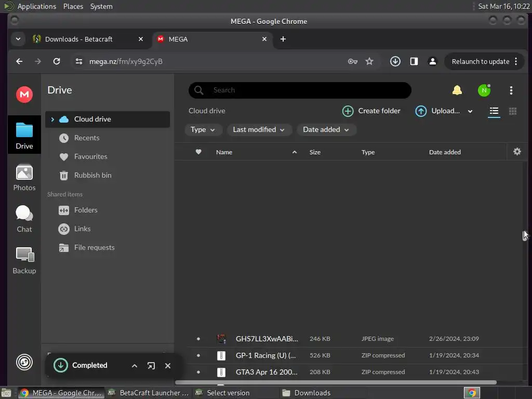Image resolution: width=532 pixels, height=399 pixels.
Task: Switch to BetaCraft Launcher in taskbar
Action: [x=148, y=393]
